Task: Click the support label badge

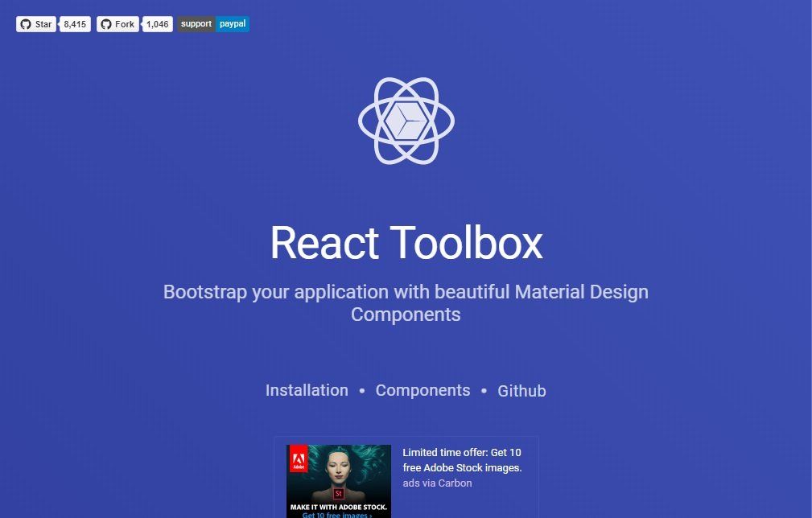Action: [x=196, y=23]
